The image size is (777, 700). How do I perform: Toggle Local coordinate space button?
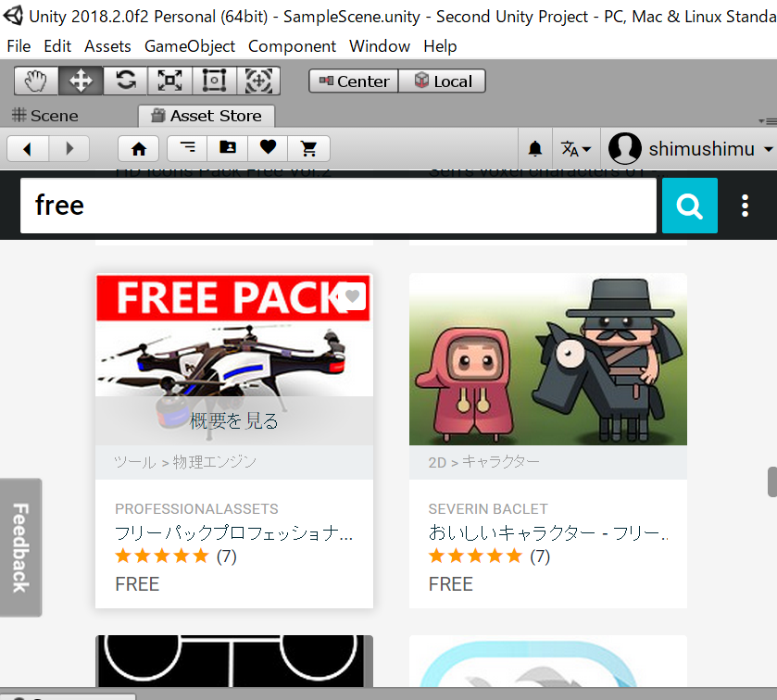tap(443, 81)
